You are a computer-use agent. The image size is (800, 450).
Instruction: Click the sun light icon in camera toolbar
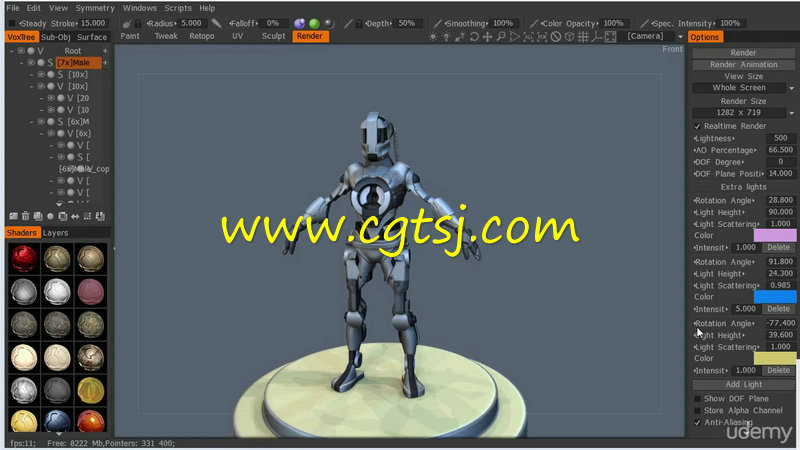[433, 37]
